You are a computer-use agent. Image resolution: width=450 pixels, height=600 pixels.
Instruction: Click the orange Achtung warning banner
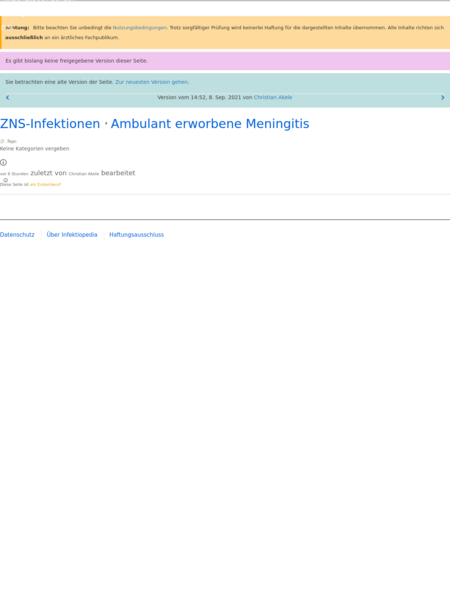pos(225,33)
